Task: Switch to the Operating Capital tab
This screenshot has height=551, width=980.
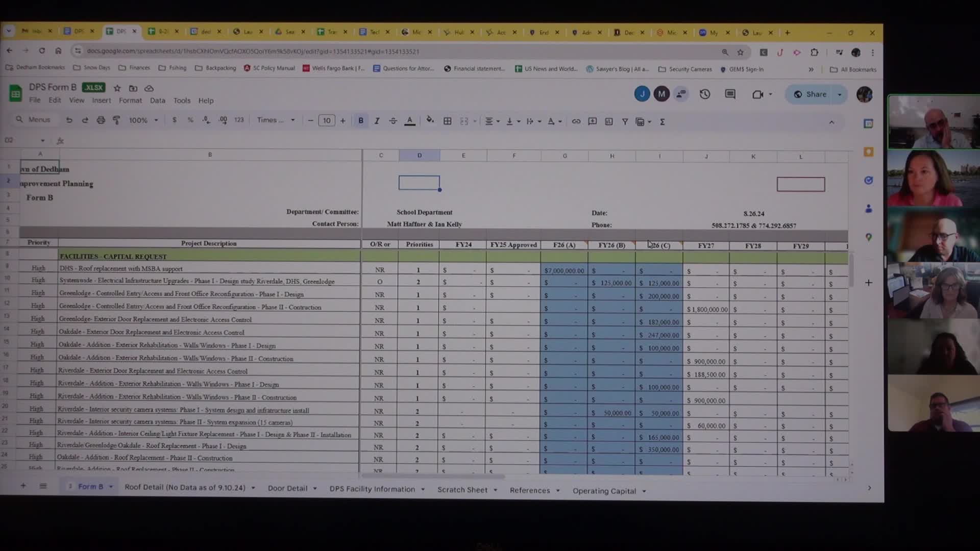Action: tap(604, 491)
